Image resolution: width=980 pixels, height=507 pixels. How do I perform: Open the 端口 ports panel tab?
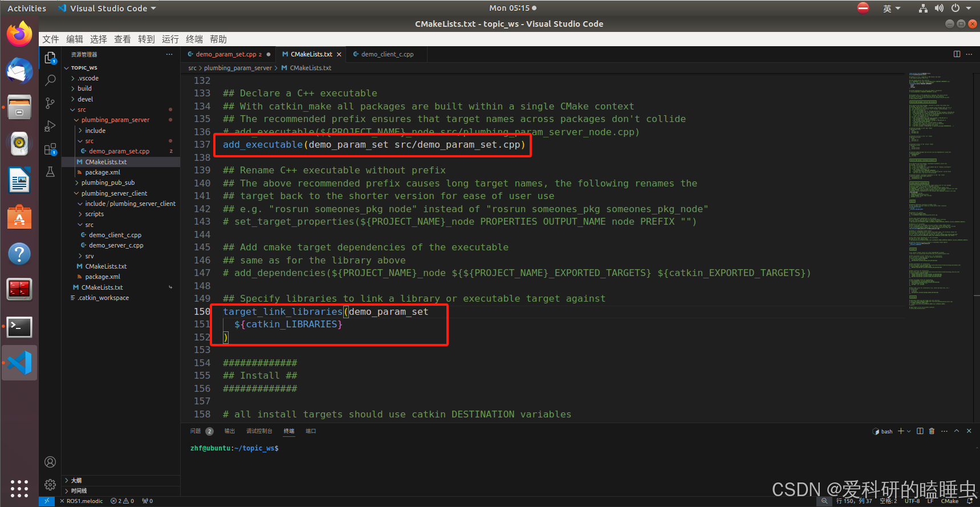[311, 431]
